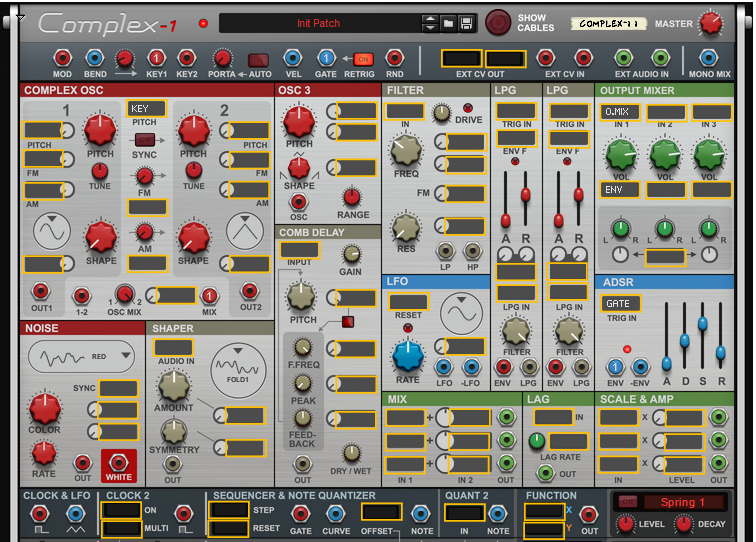Click the O.MIX IN 1 source box
756x542 pixels.
tap(620, 112)
